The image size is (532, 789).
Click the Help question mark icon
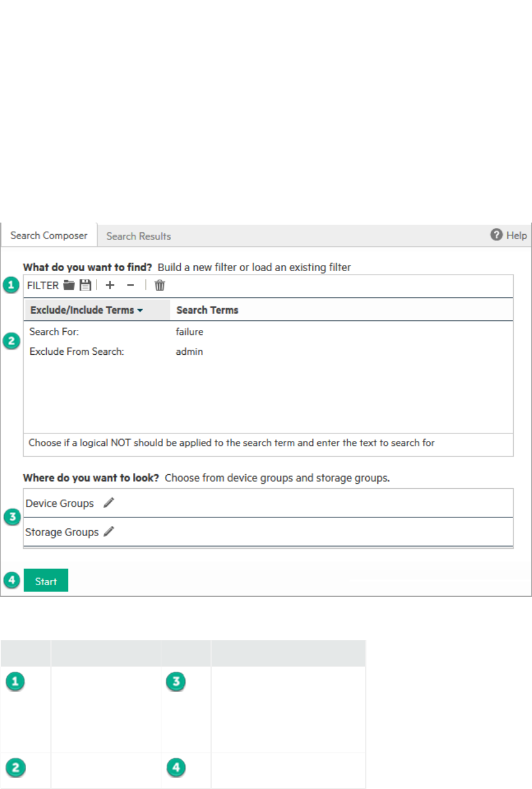coord(496,235)
